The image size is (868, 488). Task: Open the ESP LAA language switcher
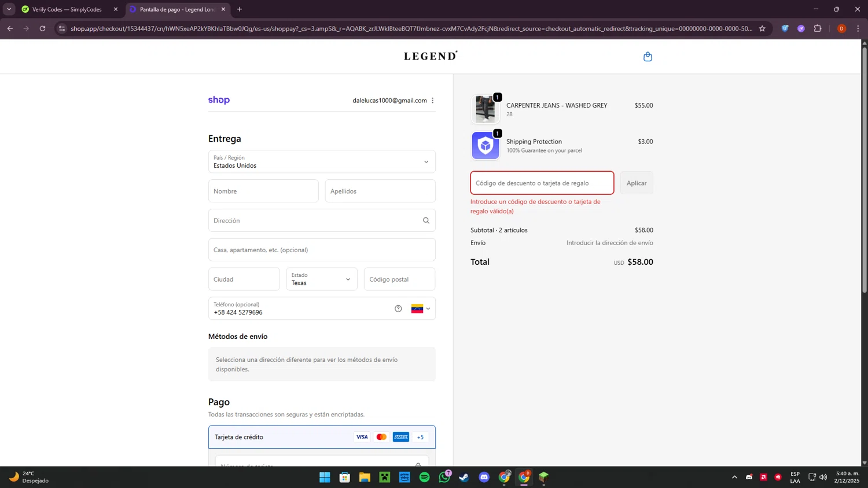pyautogui.click(x=795, y=477)
